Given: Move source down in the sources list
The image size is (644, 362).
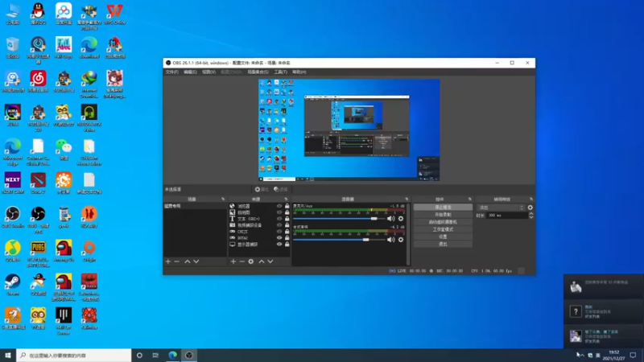Looking at the screenshot, I should [270, 261].
